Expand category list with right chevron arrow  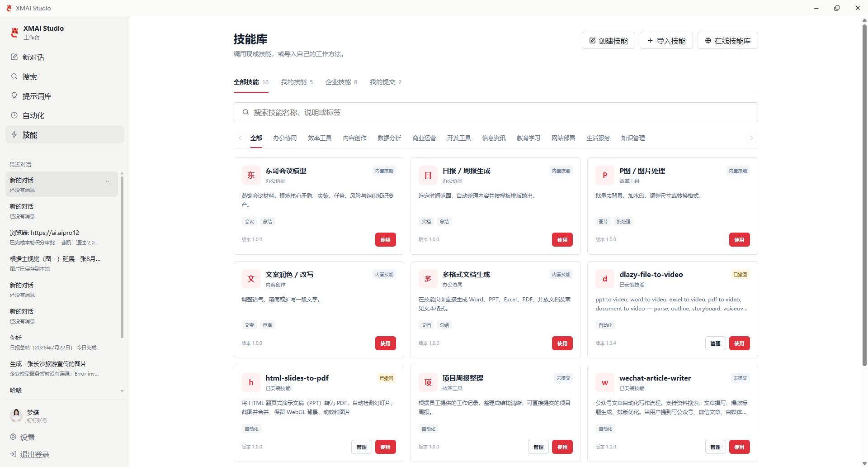[x=751, y=138]
